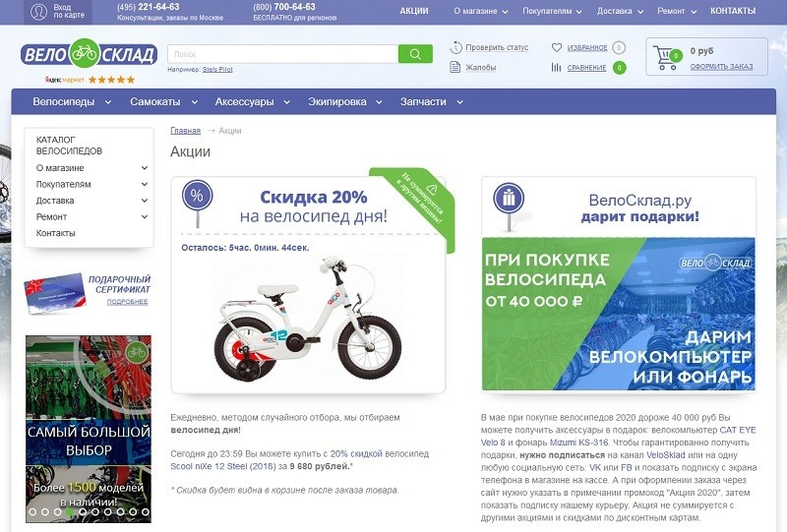This screenshot has width=787, height=532.
Task: Expand sidebar О магазине chevron
Action: pyautogui.click(x=145, y=168)
